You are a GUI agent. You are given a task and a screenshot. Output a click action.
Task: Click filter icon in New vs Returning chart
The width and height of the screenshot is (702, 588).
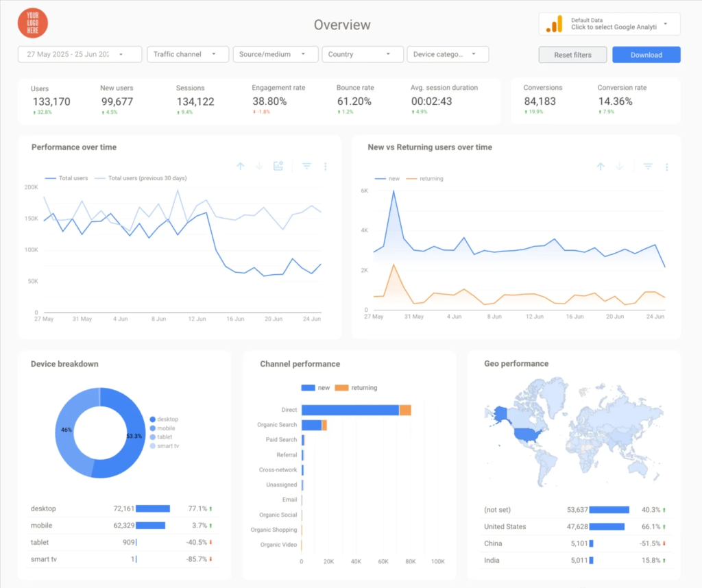[x=648, y=167]
